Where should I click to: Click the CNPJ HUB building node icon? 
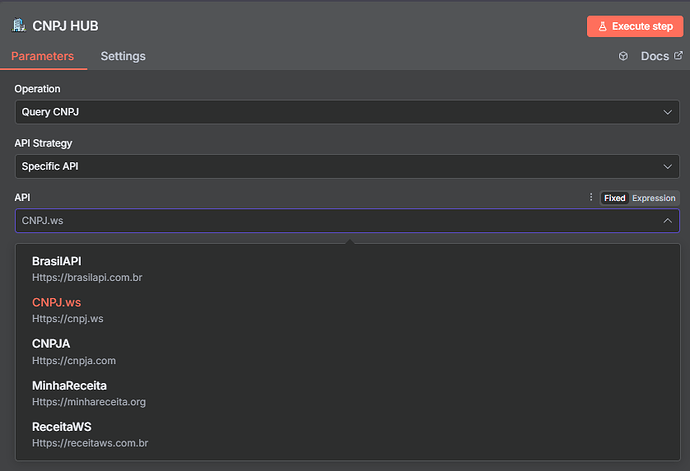coord(19,23)
